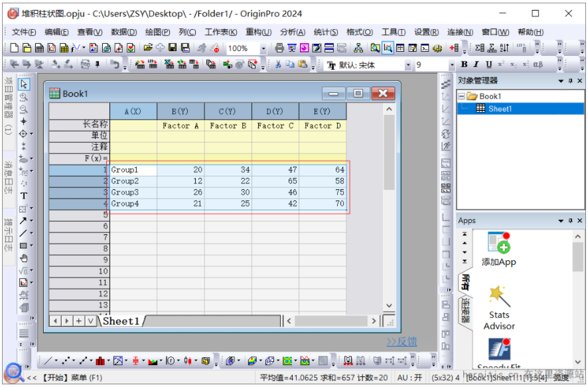Add a new sheet with + button
This screenshot has height=387, width=588.
tap(79, 321)
